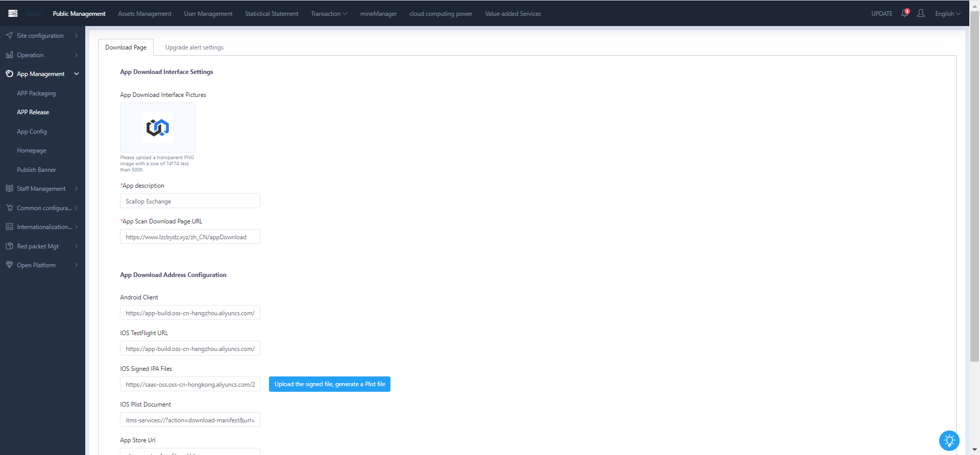
Task: Expand the Site configuration chevron
Action: (77, 35)
